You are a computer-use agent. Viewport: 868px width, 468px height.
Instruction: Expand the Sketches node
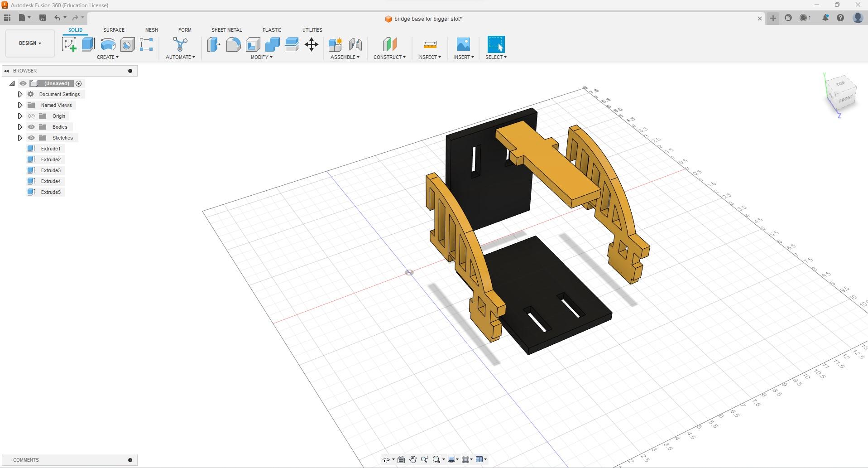[x=20, y=138]
